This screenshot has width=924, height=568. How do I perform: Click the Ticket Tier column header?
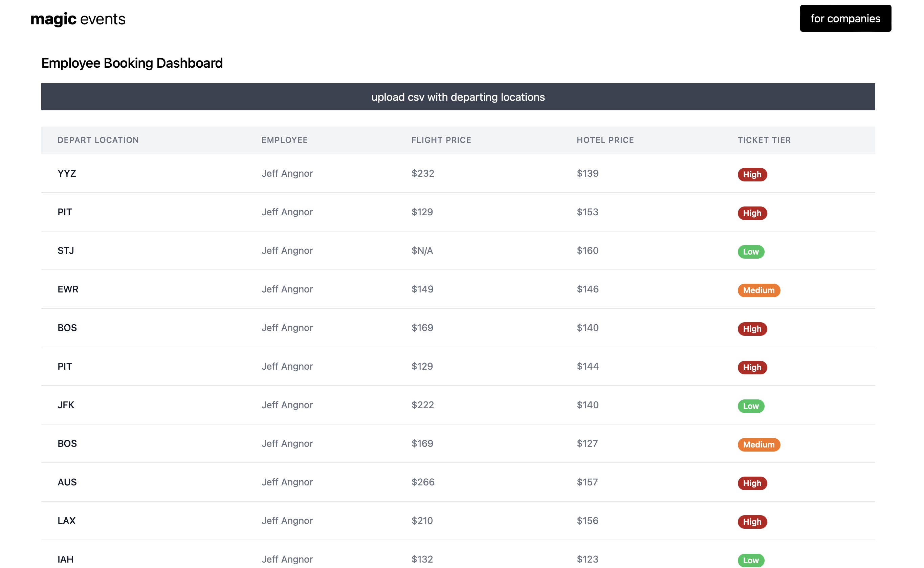point(764,140)
